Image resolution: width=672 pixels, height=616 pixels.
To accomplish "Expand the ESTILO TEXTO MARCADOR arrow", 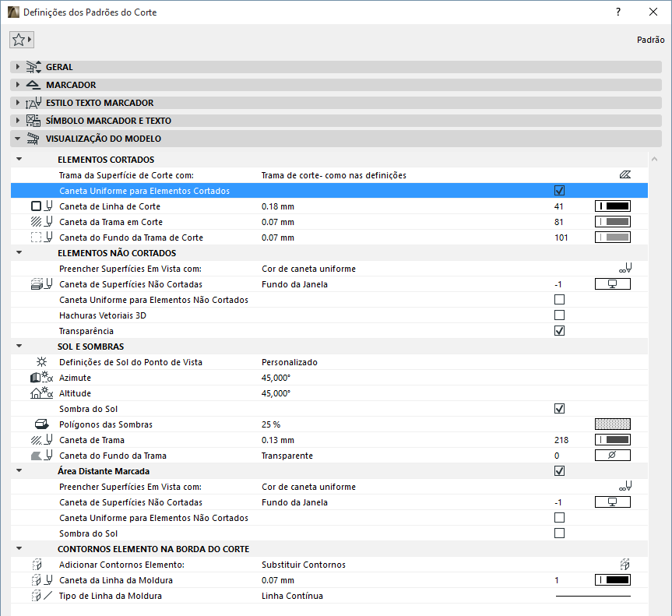I will point(18,103).
